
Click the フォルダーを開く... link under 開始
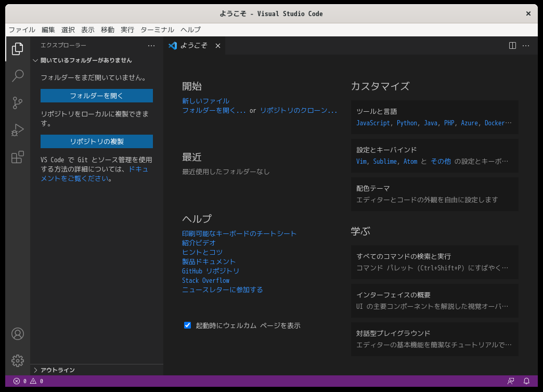(x=214, y=110)
